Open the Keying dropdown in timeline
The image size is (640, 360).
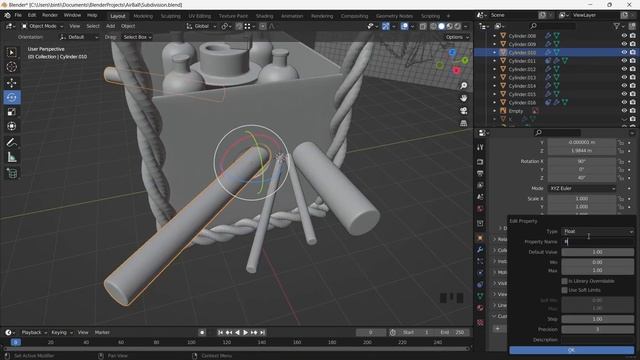62,333
